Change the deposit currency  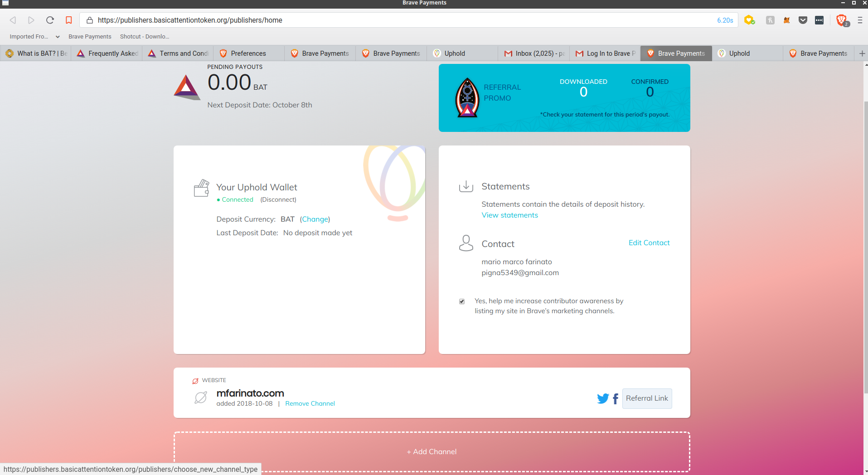(315, 219)
